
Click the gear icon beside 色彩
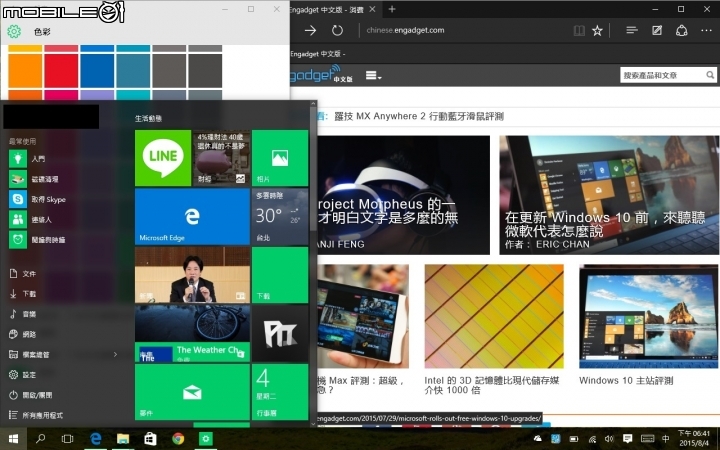(14, 31)
